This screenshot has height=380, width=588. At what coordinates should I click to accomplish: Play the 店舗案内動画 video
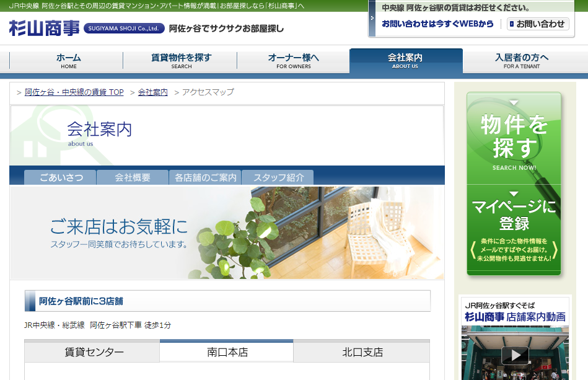click(x=515, y=355)
